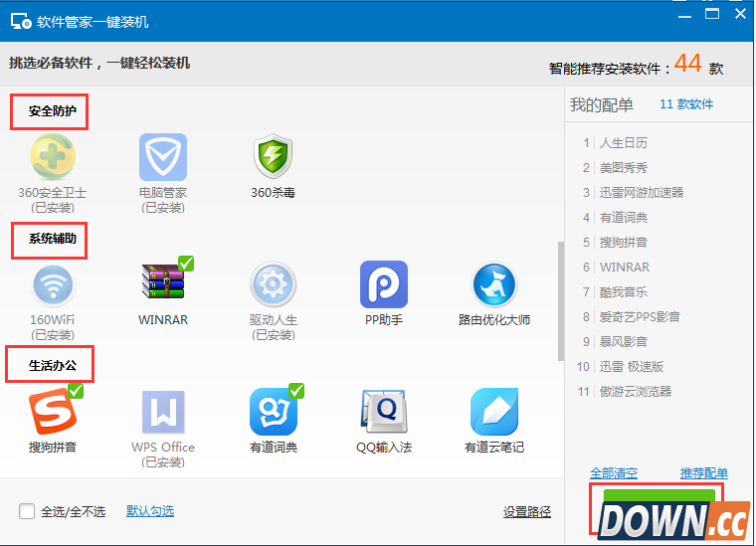Select the WINRAR books icon
This screenshot has height=546, width=756.
point(163,280)
